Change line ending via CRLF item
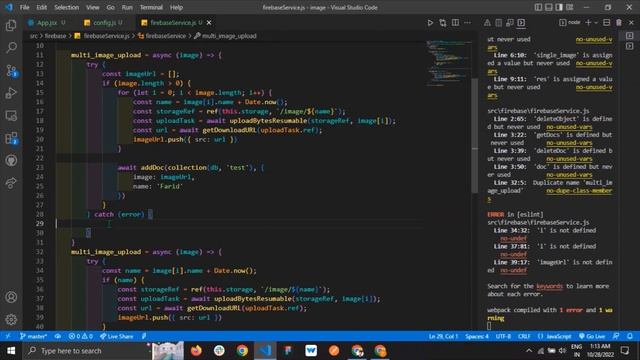The width and height of the screenshot is (640, 360). point(524,336)
